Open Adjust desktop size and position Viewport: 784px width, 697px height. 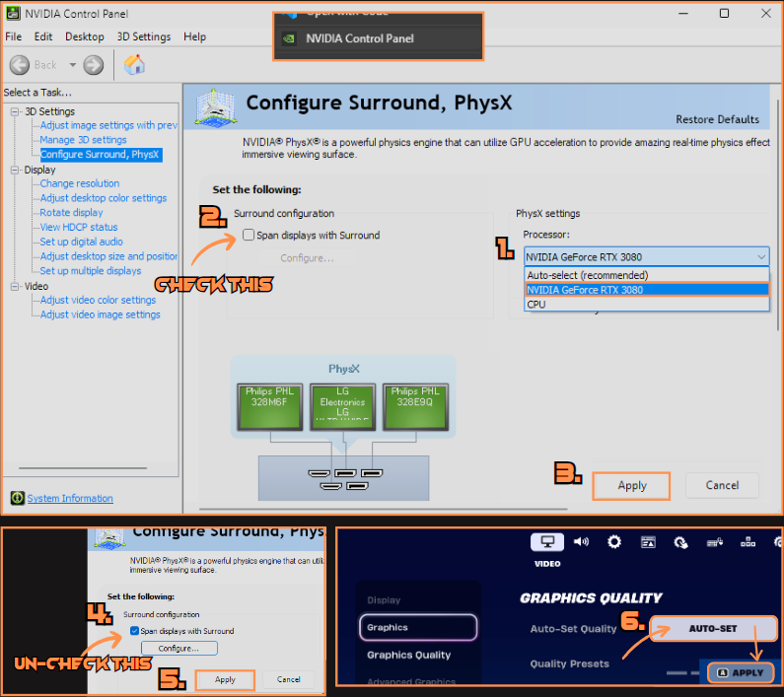coord(108,256)
